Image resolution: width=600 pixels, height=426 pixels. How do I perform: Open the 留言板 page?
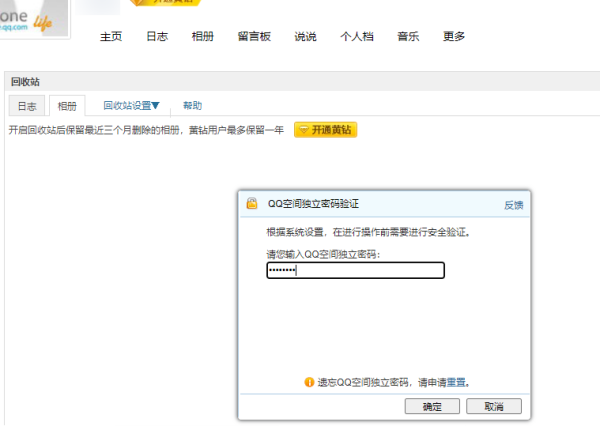pyautogui.click(x=254, y=37)
